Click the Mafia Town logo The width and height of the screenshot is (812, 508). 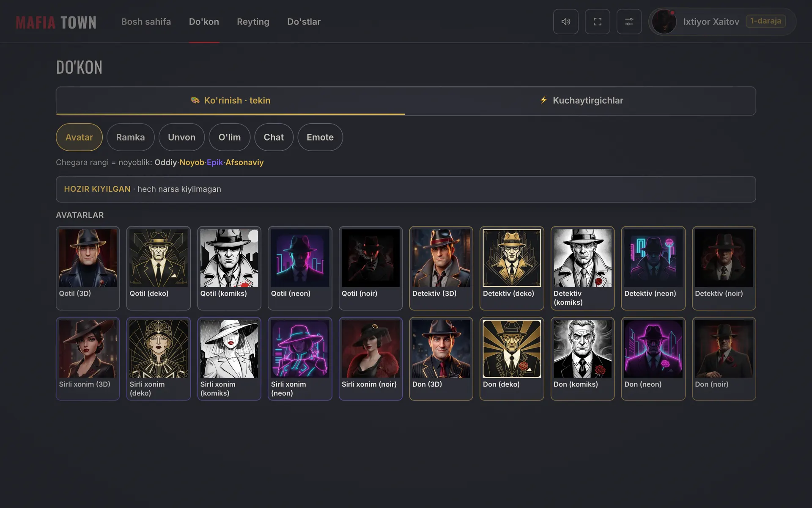[x=56, y=22]
